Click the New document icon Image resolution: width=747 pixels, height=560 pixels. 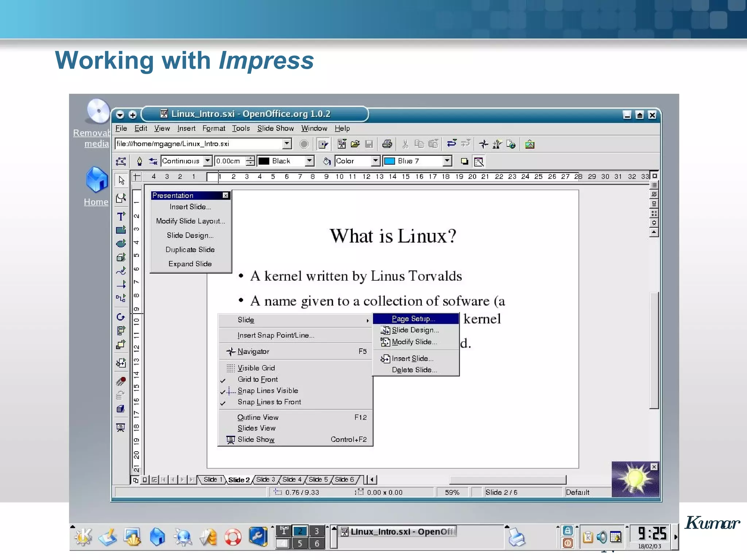[x=342, y=144]
